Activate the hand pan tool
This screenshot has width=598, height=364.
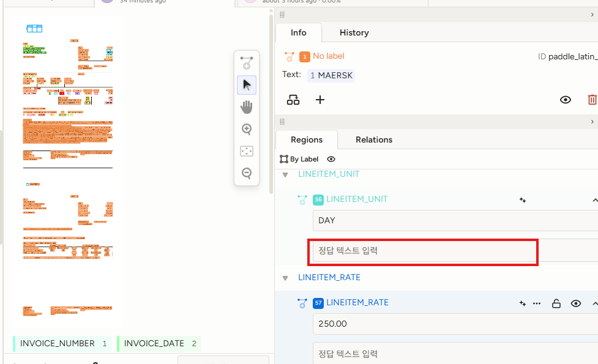coord(247,107)
